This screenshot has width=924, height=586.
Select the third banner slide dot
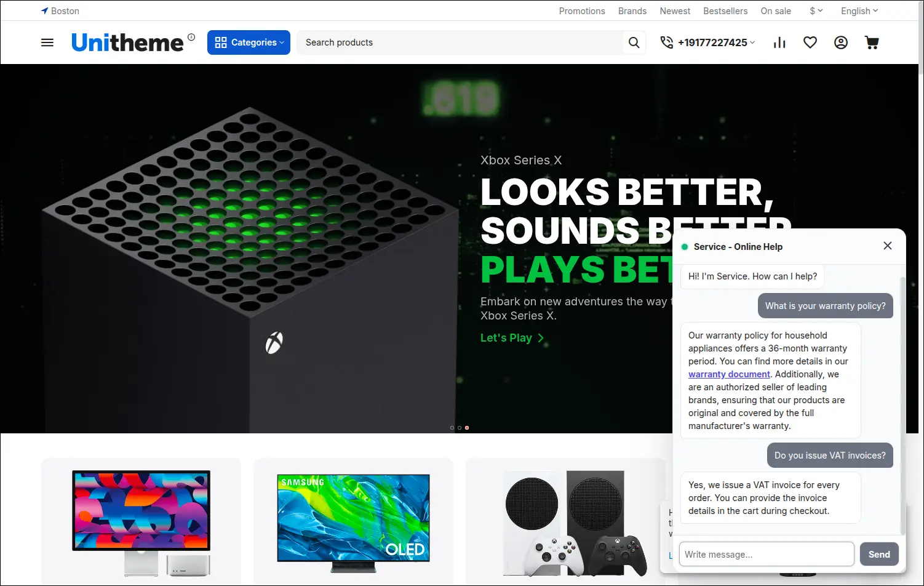[x=467, y=428]
